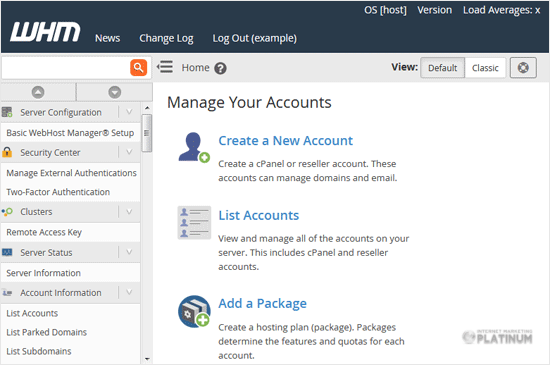The height and width of the screenshot is (365, 550).
Task: Click the orange search magnifier button
Action: point(139,67)
